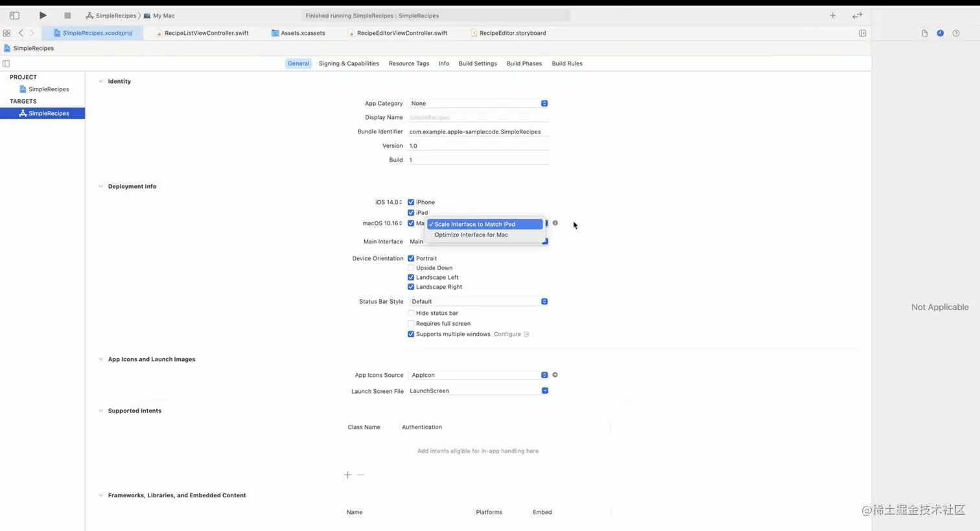Click the Display Name field
980x531 pixels.
click(478, 118)
